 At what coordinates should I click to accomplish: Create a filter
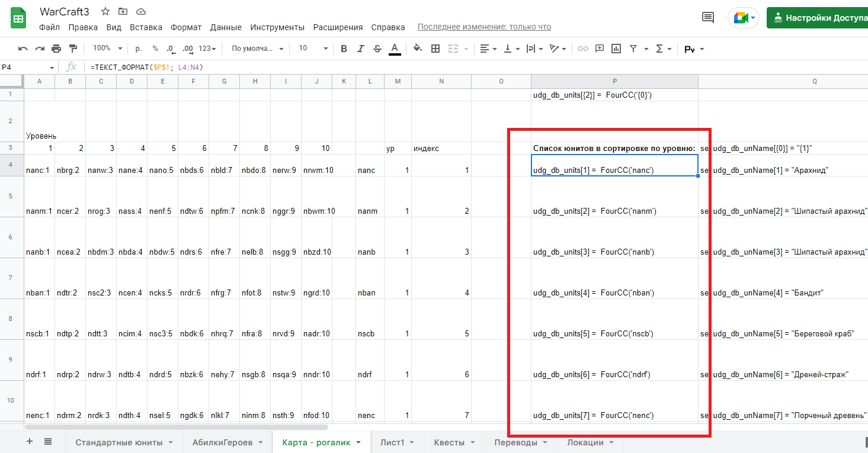(633, 49)
